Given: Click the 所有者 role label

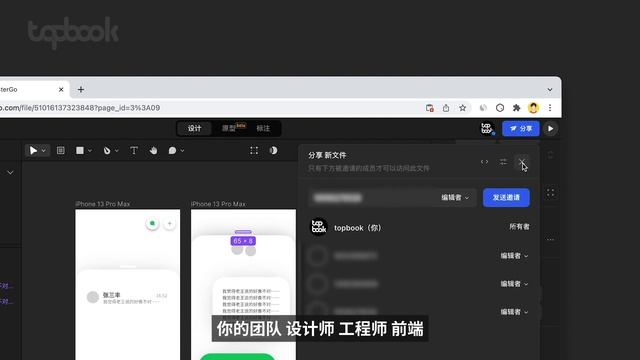Looking at the screenshot, I should point(519,227).
